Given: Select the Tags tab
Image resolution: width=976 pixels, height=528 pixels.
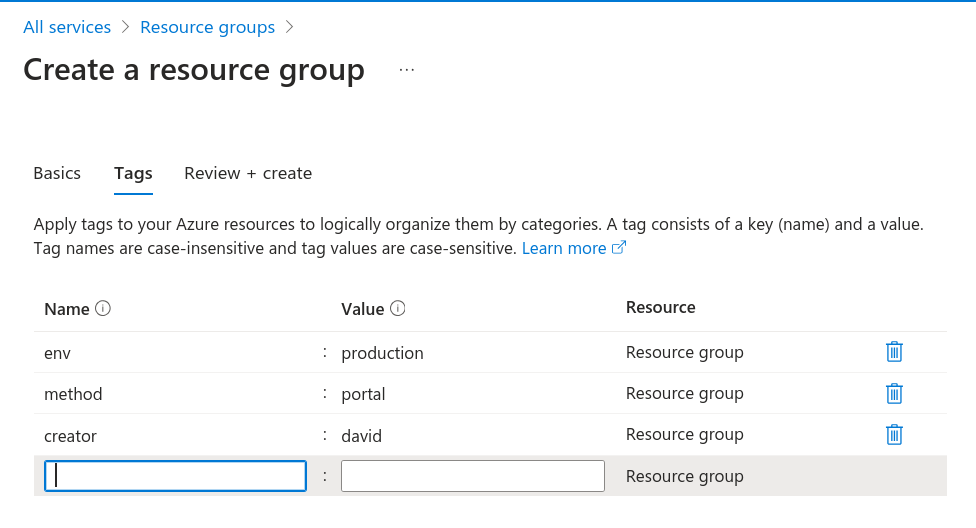Looking at the screenshot, I should pyautogui.click(x=133, y=173).
